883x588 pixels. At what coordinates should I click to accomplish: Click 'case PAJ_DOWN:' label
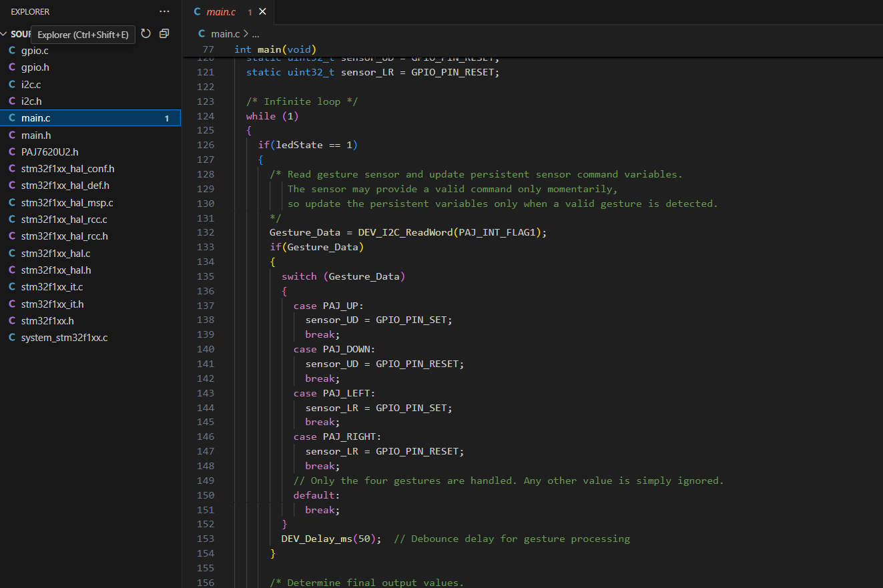point(334,349)
